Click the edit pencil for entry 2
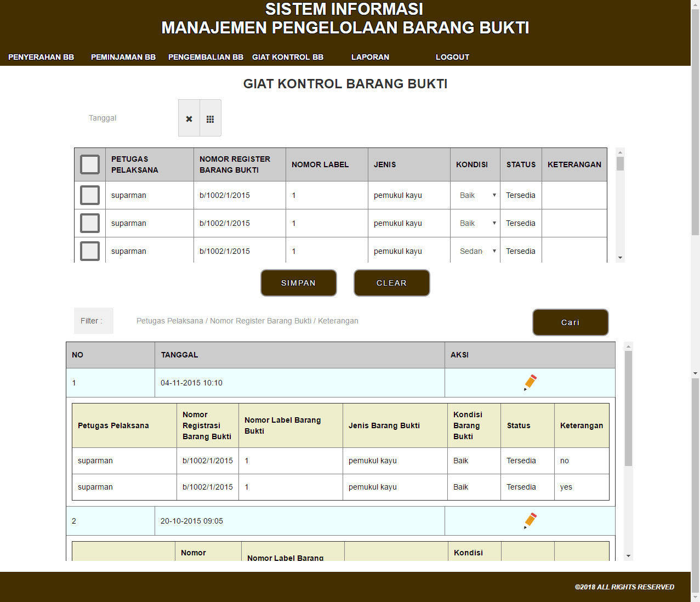The height and width of the screenshot is (602, 700). (530, 520)
